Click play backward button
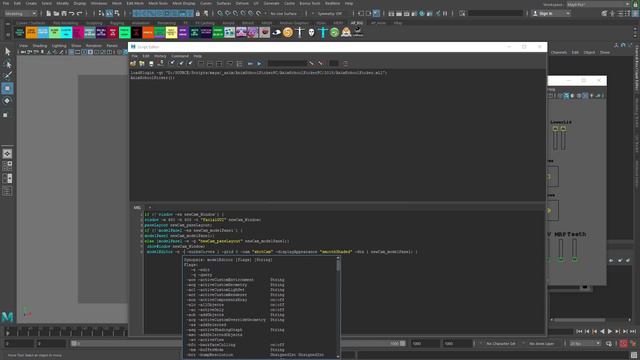The image size is (640, 360). click(x=602, y=331)
